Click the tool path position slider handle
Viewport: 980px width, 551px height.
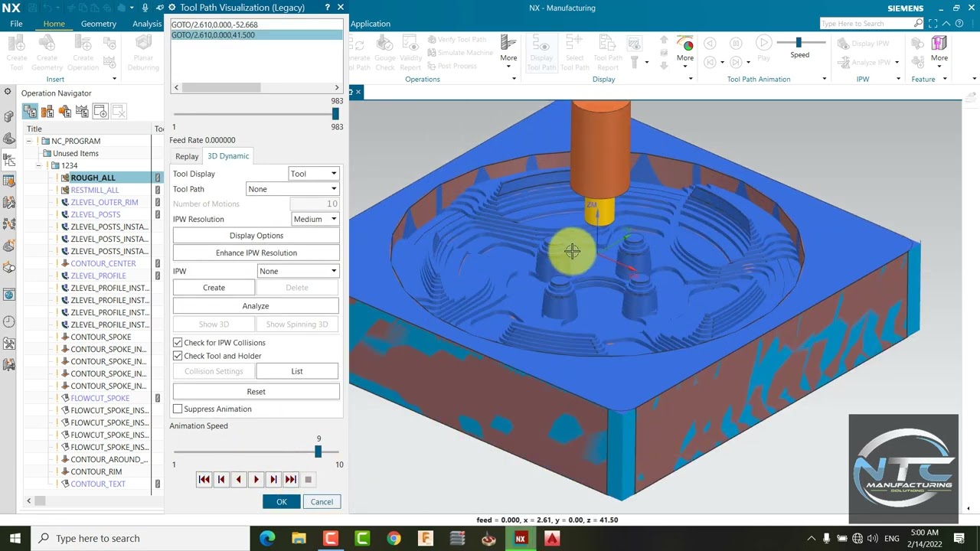click(335, 114)
